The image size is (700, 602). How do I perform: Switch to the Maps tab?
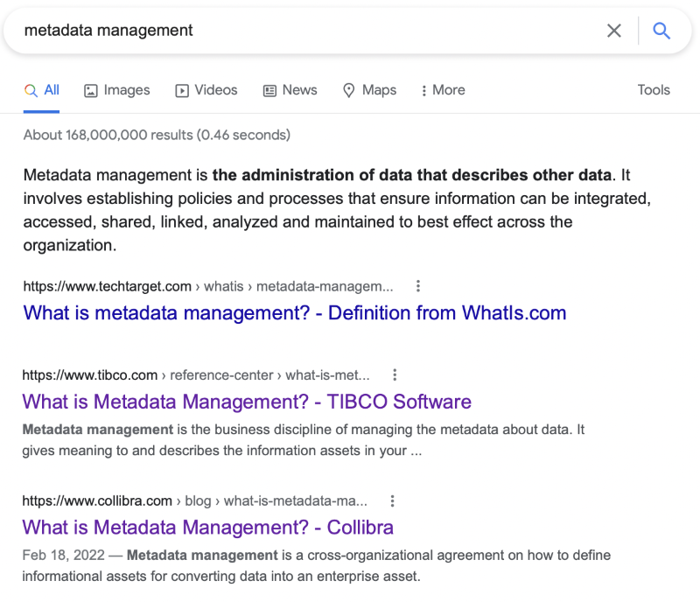click(x=369, y=90)
